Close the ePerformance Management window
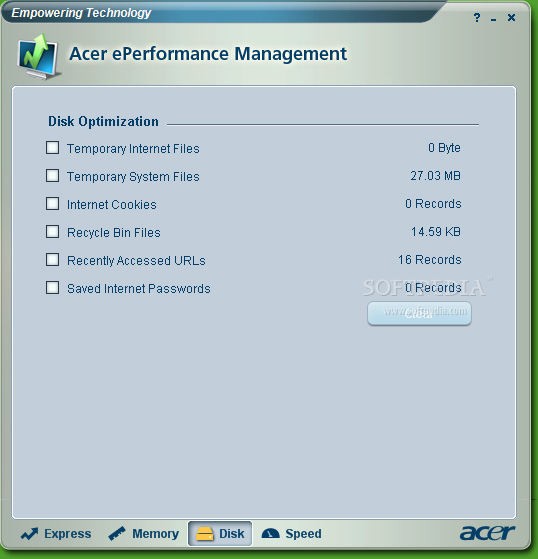 point(511,17)
